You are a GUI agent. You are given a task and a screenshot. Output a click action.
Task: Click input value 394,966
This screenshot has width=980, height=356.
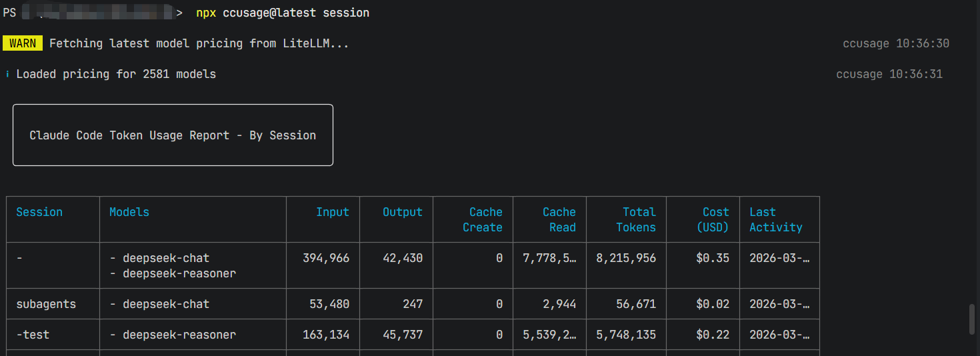coord(326,258)
